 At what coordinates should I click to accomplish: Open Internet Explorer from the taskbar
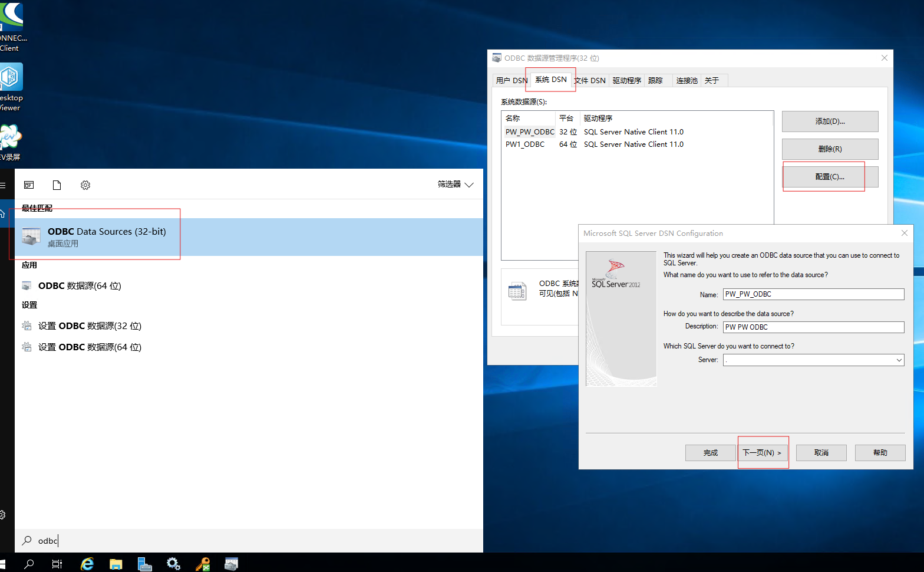87,564
